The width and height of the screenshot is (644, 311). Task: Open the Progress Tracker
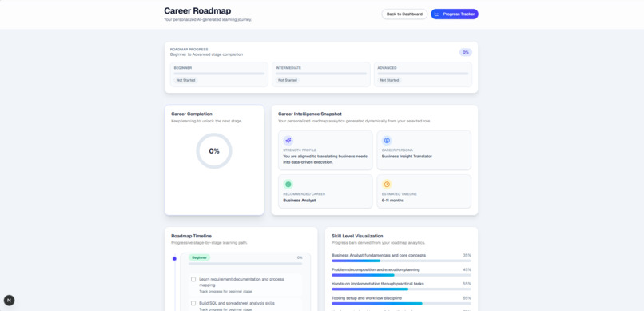pos(455,14)
